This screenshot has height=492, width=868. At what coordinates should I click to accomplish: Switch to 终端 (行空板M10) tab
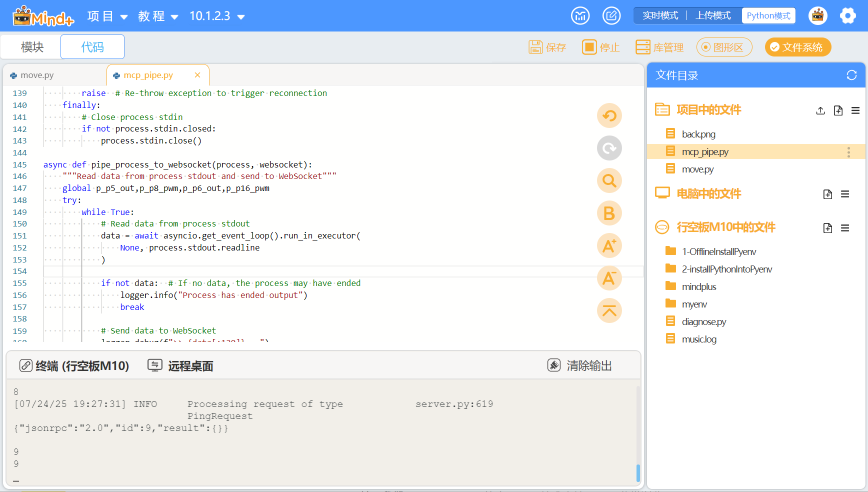[x=74, y=366]
